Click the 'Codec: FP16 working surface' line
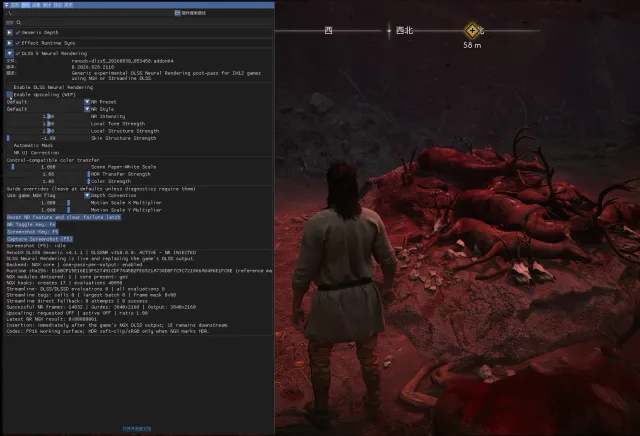The image size is (640, 436). (107, 331)
